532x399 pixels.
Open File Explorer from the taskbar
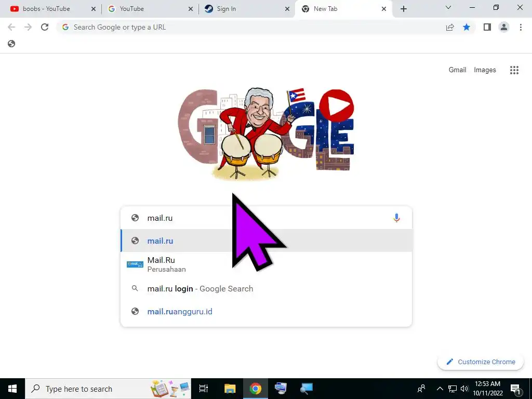(230, 389)
